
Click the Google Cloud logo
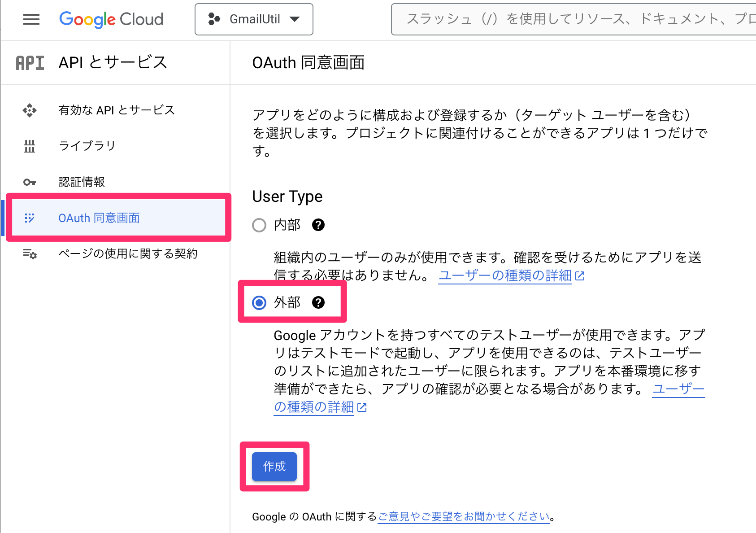(111, 19)
